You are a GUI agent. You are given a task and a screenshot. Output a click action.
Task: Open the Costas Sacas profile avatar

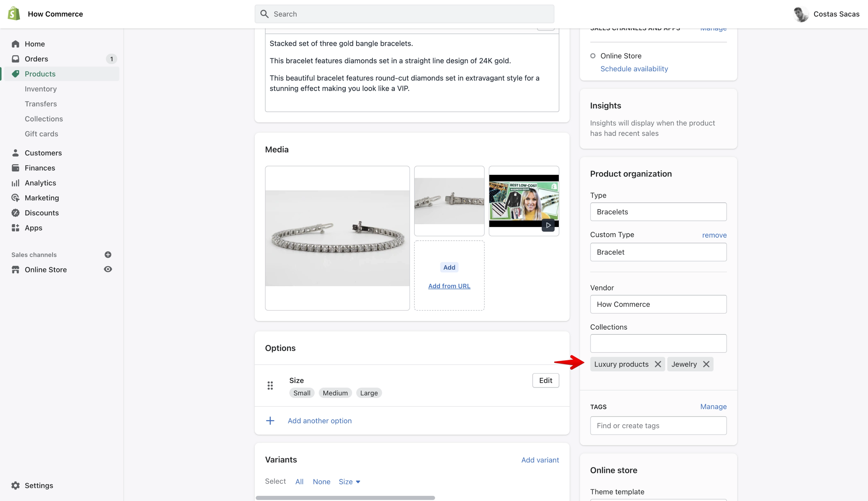click(x=801, y=14)
